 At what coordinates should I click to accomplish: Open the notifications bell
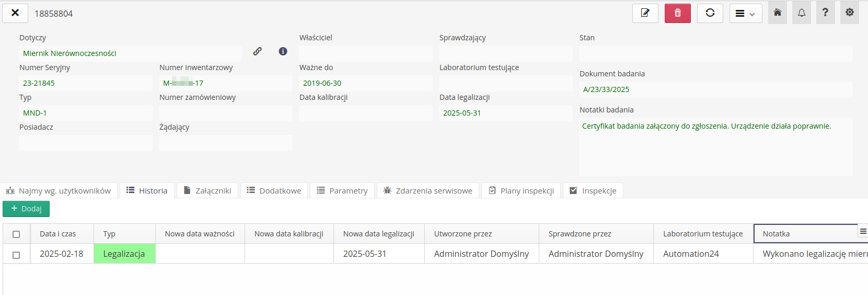[802, 13]
